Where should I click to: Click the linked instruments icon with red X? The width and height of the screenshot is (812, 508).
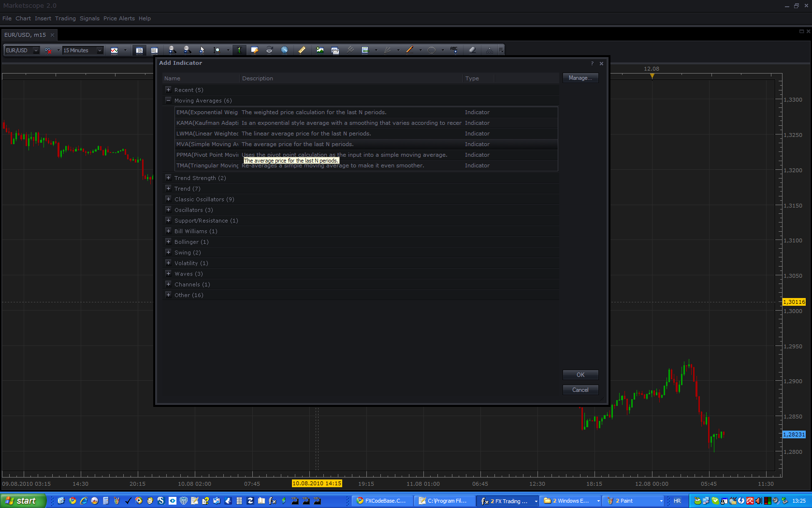pos(48,50)
